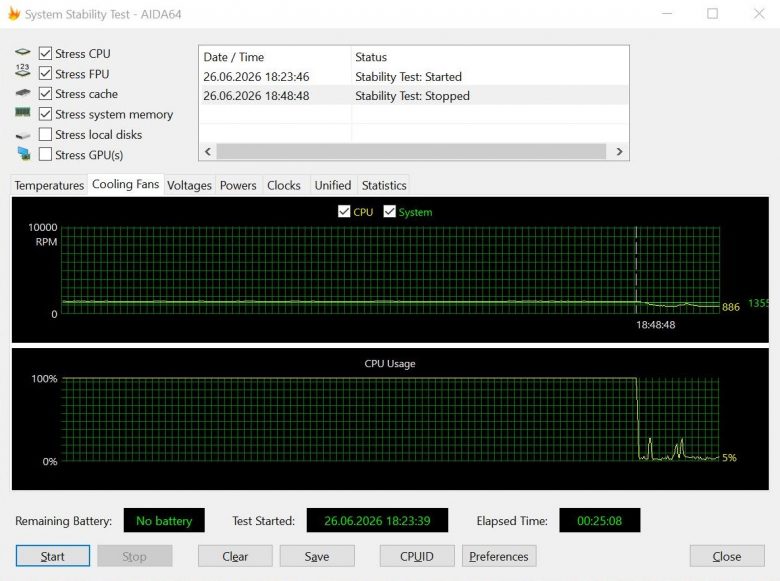Enable the Stress GPU(s) checkbox
The height and width of the screenshot is (581, 780).
tap(45, 155)
